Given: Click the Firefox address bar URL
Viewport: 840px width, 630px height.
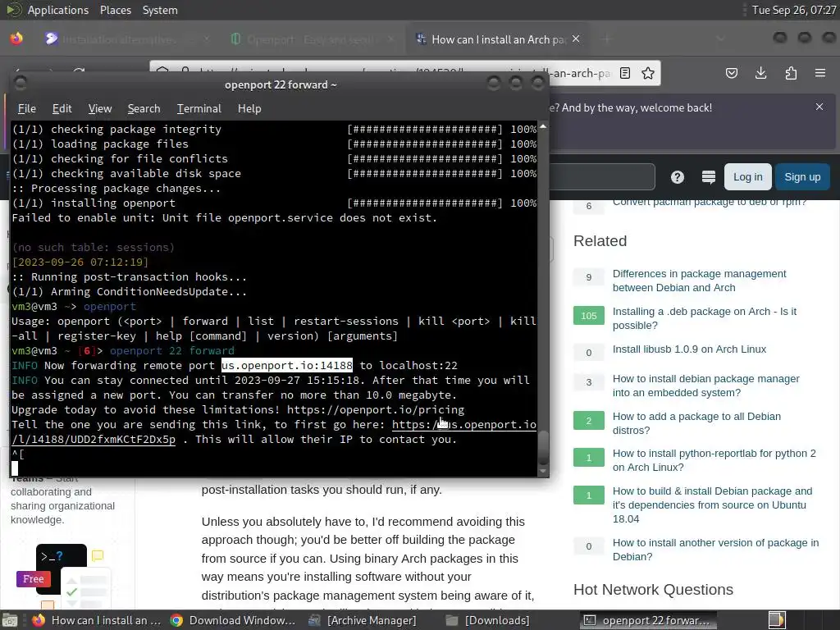Looking at the screenshot, I should pyautogui.click(x=404, y=73).
